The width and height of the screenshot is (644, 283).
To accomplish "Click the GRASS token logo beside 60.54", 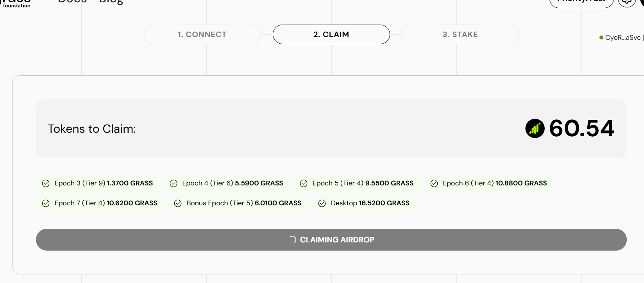I will click(535, 128).
